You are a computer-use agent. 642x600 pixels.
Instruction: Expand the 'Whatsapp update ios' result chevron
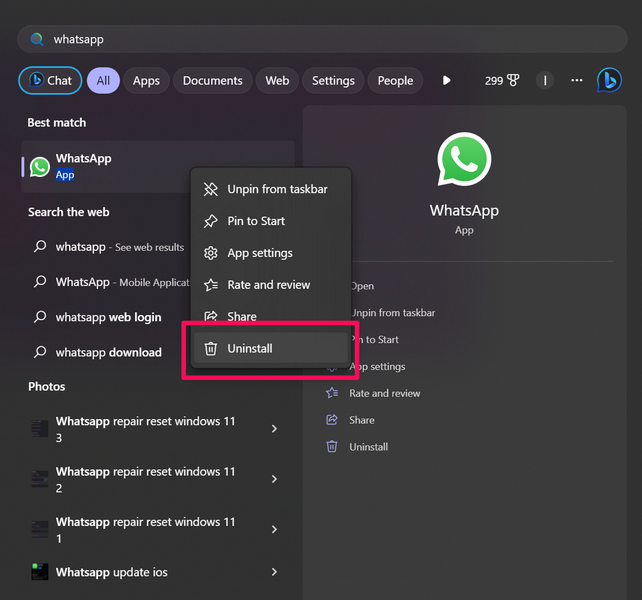[275, 572]
